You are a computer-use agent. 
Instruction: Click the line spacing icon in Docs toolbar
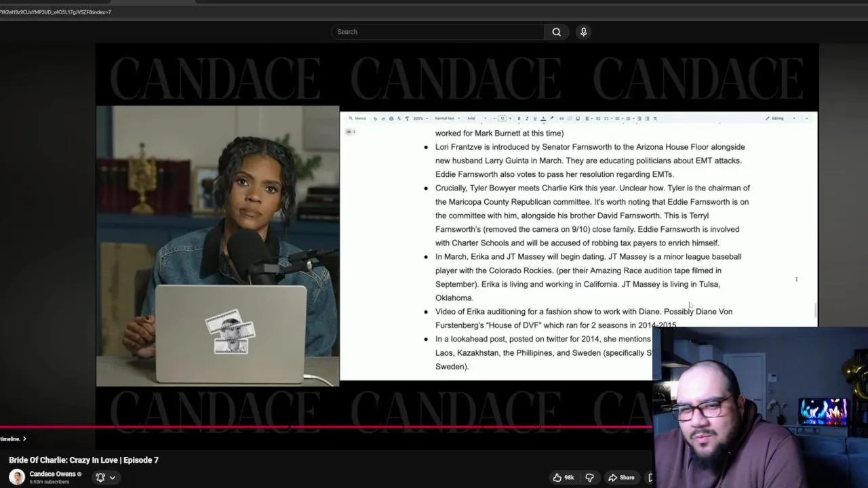coord(598,119)
